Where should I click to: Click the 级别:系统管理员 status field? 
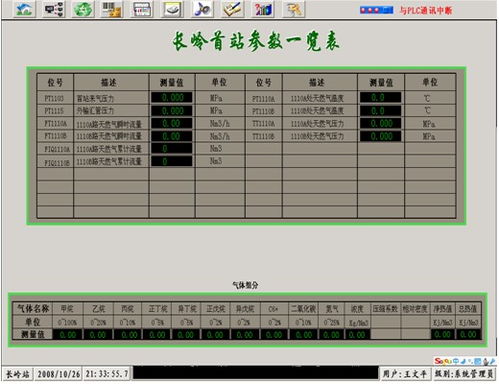tap(464, 374)
